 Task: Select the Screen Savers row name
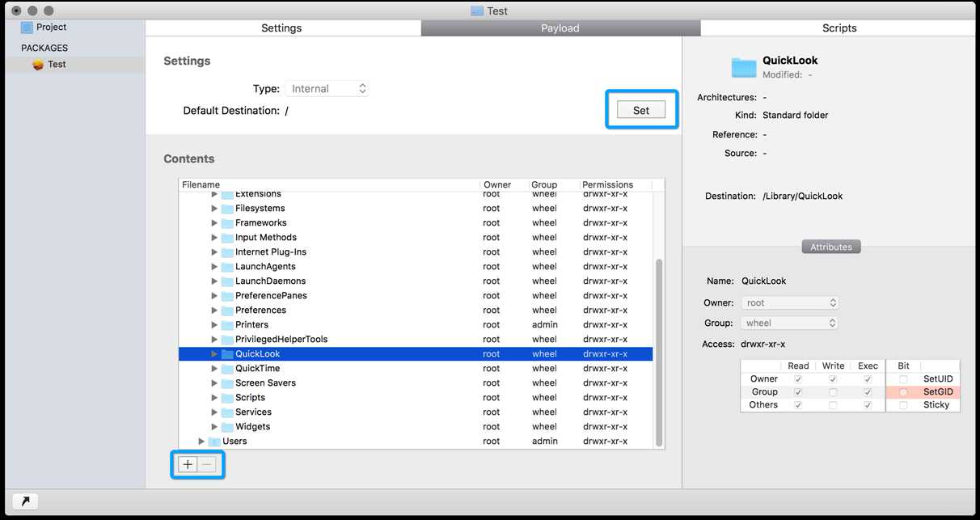(x=265, y=383)
